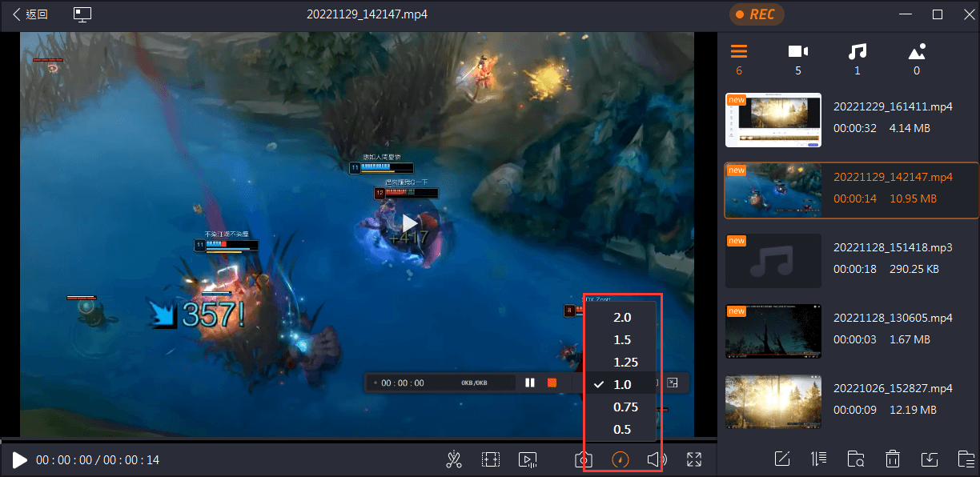Click the 290.25 KB file size
The width and height of the screenshot is (980, 477).
[914, 270]
